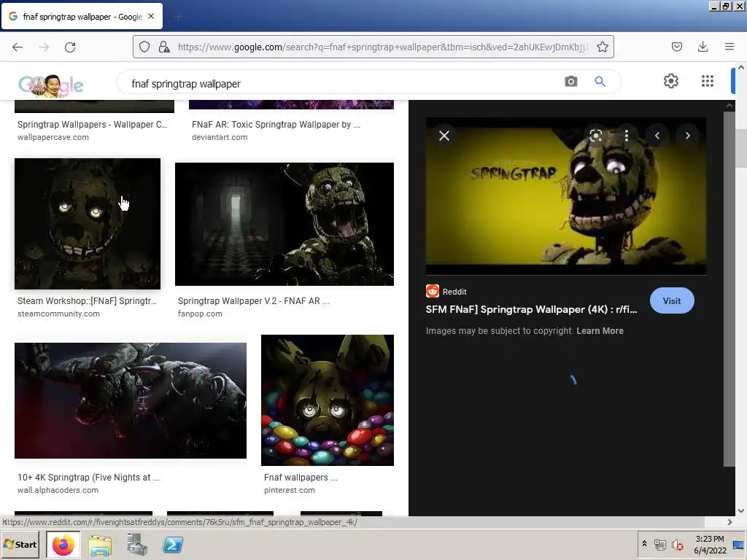This screenshot has height=560, width=747.
Task: Click the show desktop tray icon
Action: tap(738, 544)
